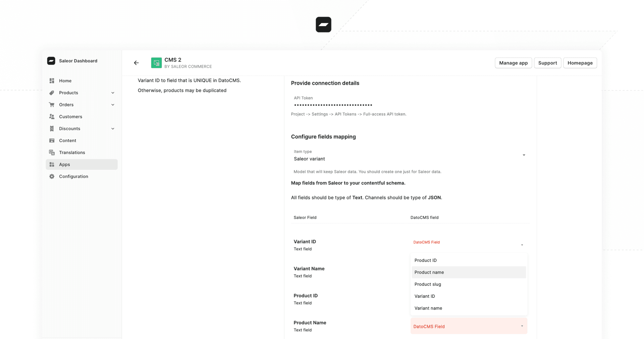This screenshot has height=339, width=644.
Task: Open the Home sidebar item
Action: pos(82,81)
